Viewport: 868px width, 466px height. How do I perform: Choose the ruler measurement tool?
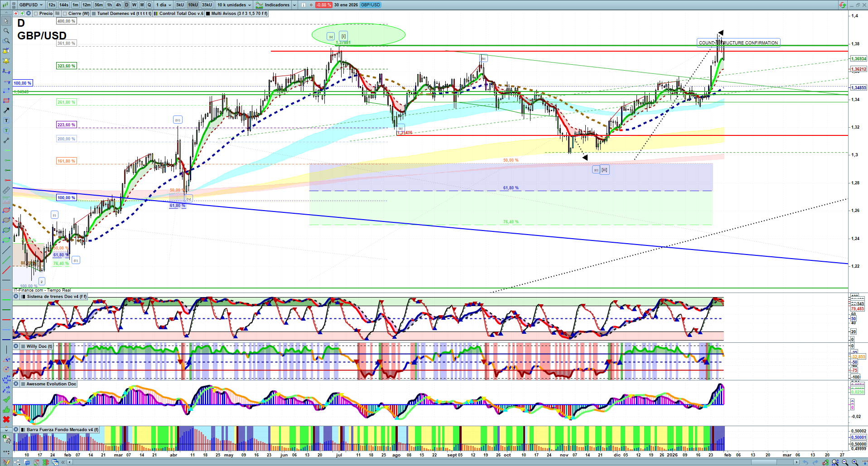(6, 190)
